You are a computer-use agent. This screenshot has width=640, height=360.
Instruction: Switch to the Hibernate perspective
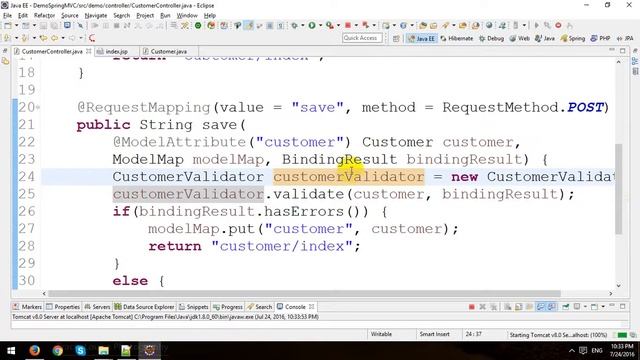pyautogui.click(x=457, y=38)
